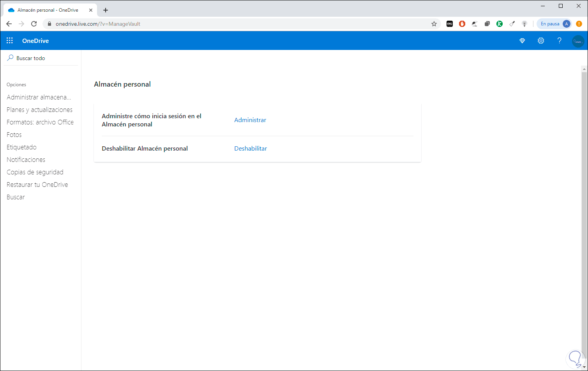View site security lock info
The image size is (588, 371).
coord(49,24)
